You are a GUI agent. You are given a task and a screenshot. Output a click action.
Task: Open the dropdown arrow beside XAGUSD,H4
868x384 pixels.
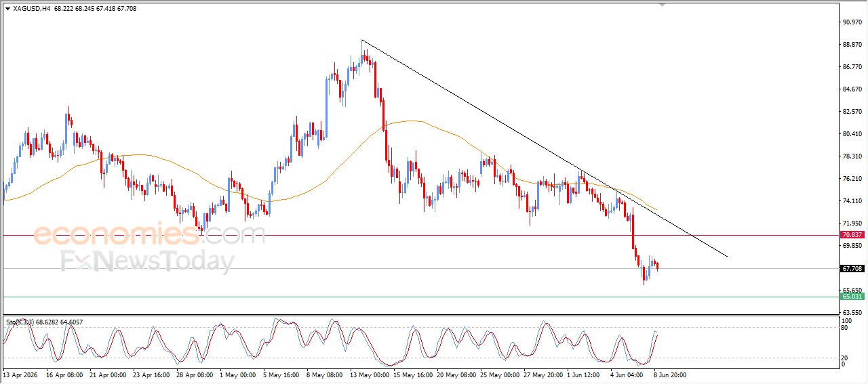pos(7,9)
